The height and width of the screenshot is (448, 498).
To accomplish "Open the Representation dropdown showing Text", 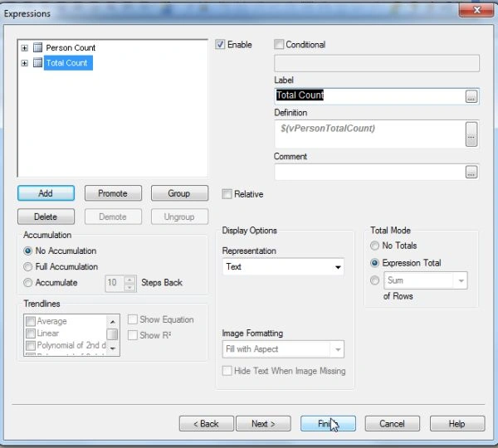I will pos(283,266).
